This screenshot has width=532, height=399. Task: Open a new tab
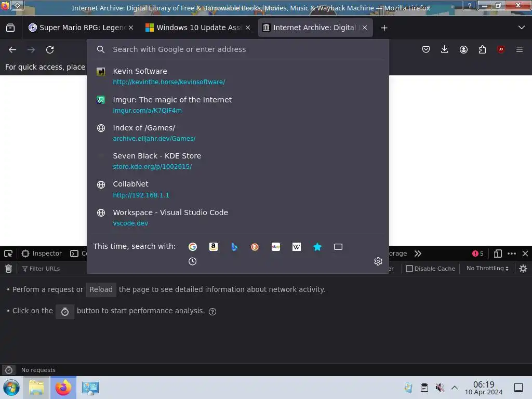(384, 28)
